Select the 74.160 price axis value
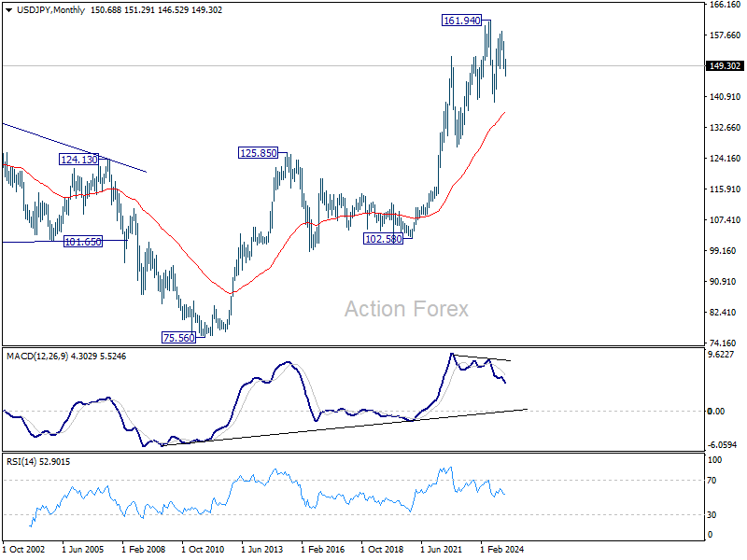The image size is (747, 560). coord(723,343)
